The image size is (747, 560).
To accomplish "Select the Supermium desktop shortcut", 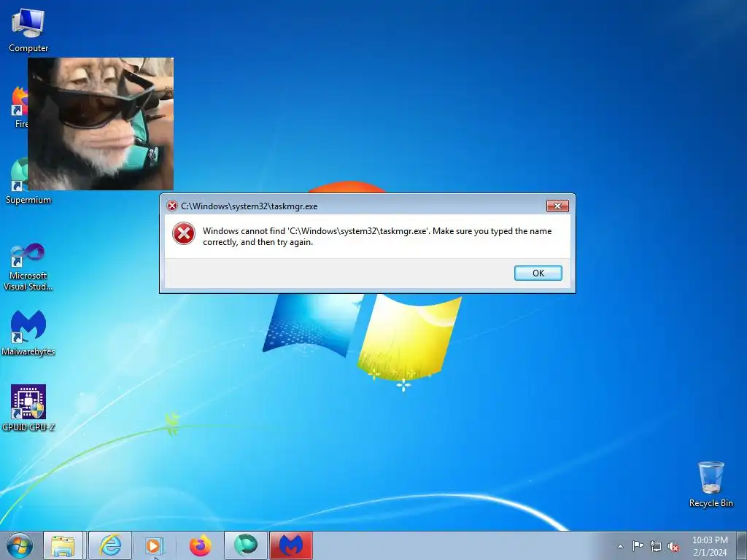I will coord(28,182).
